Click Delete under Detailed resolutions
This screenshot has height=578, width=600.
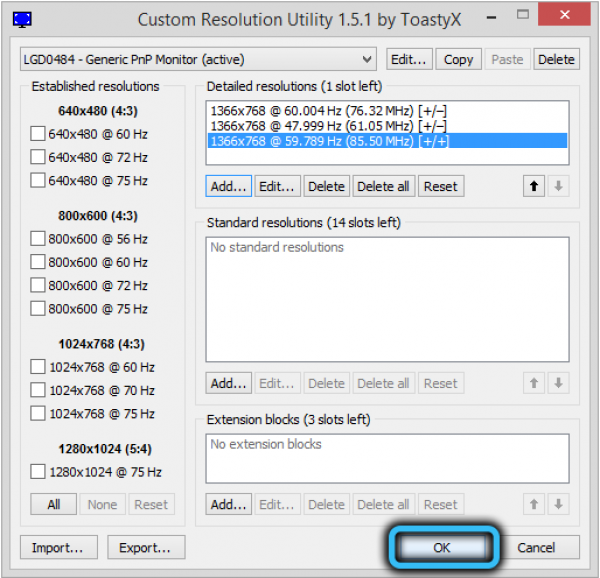(x=326, y=186)
